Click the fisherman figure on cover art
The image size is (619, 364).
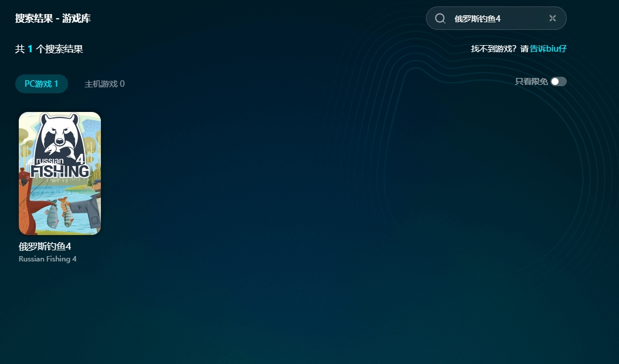tap(93, 205)
